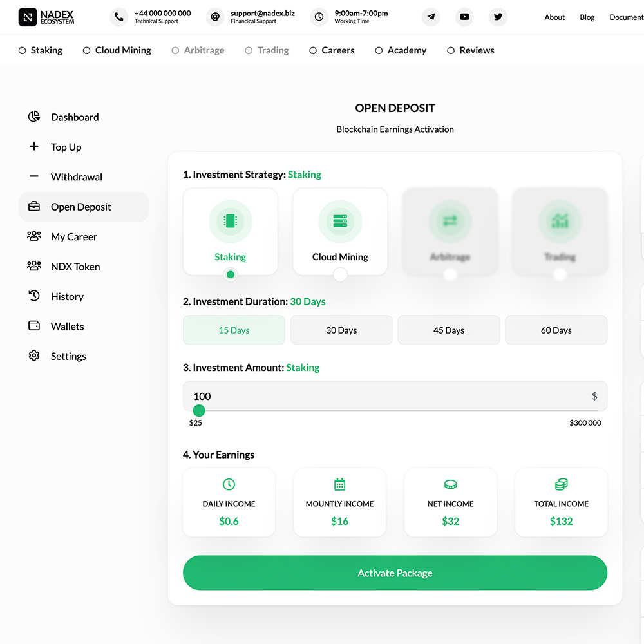
Task: Click the clock working time icon
Action: (x=319, y=17)
